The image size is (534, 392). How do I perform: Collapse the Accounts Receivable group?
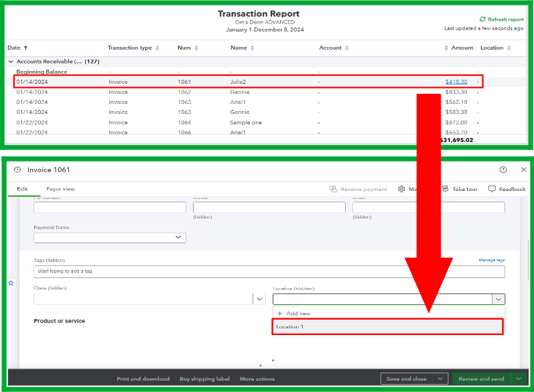(x=11, y=61)
